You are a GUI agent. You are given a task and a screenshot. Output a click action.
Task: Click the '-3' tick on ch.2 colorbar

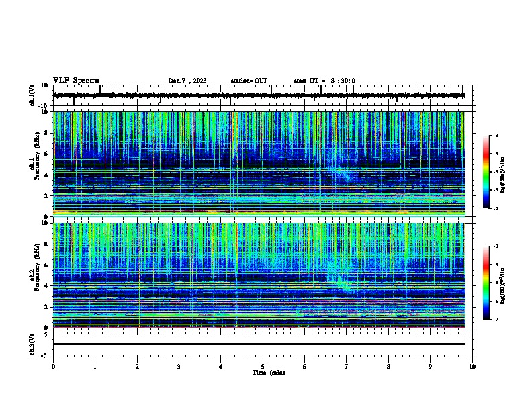click(x=496, y=246)
